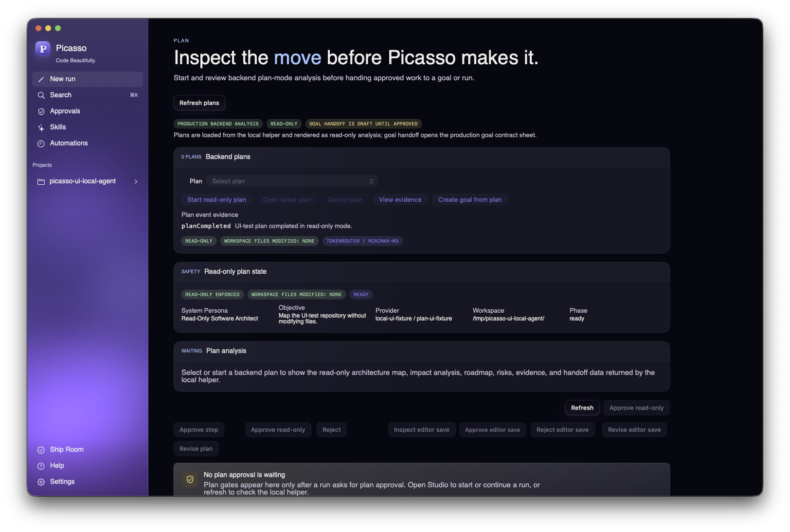Click the Phase value ready
Screen dimensions: 790x532
[577, 319]
